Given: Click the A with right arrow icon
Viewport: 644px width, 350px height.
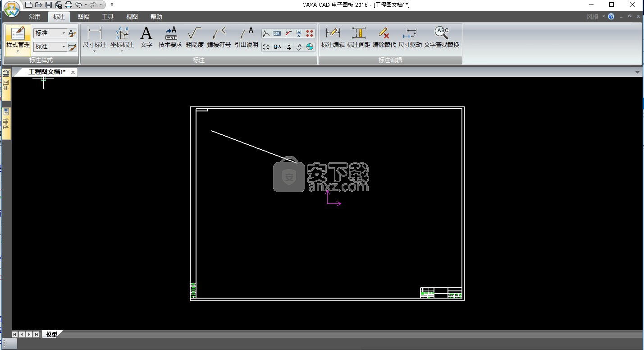Looking at the screenshot, I should [x=288, y=47].
